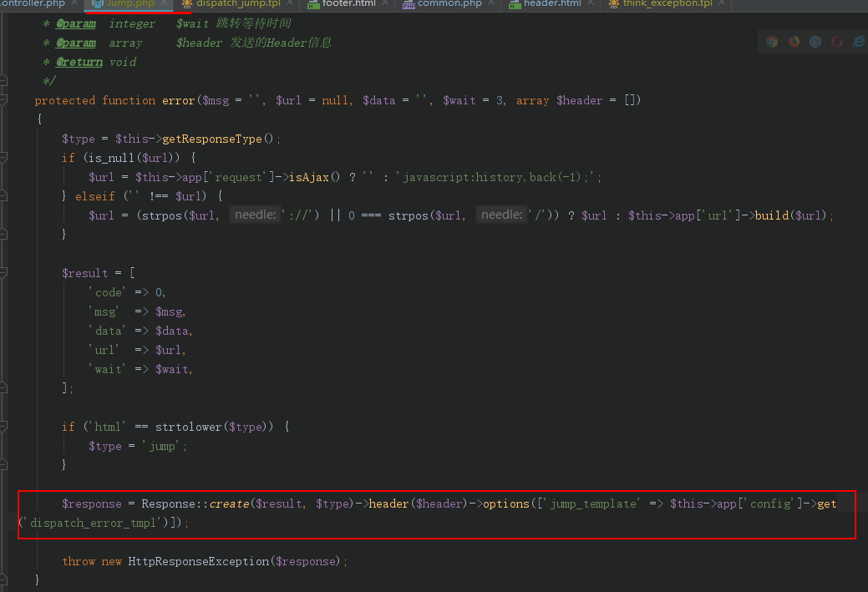
Task: Fold the if ('html' == strtolower) block
Action: pyautogui.click(x=3, y=427)
